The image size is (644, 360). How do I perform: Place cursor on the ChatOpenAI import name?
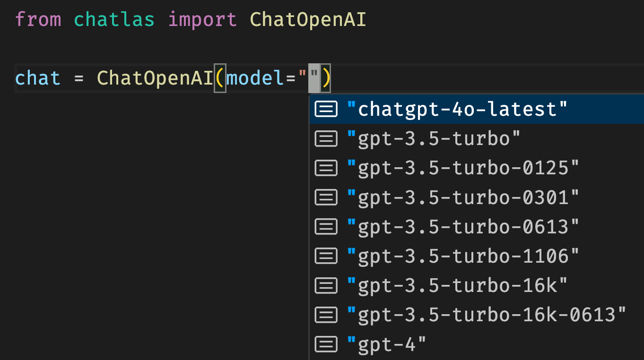(308, 20)
